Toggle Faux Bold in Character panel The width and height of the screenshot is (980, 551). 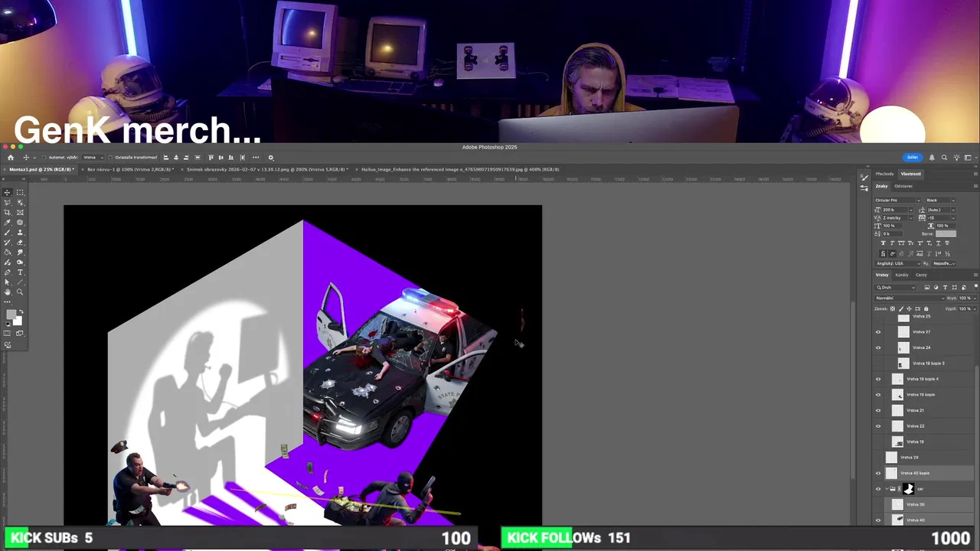tap(884, 243)
